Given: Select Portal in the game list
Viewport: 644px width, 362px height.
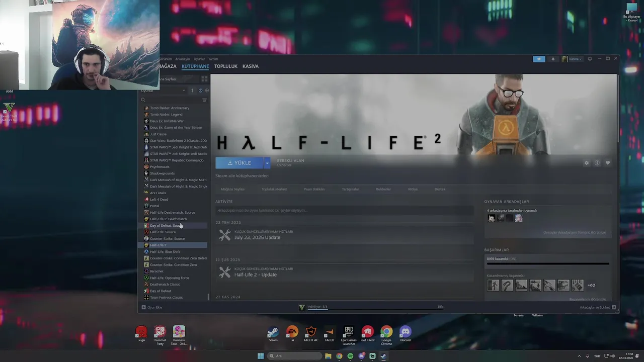Looking at the screenshot, I should 154,206.
